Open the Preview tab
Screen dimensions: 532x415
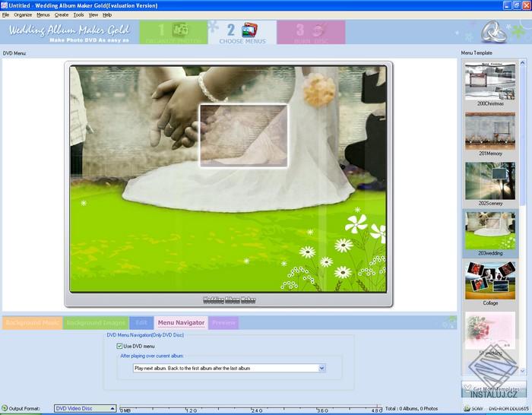223,323
